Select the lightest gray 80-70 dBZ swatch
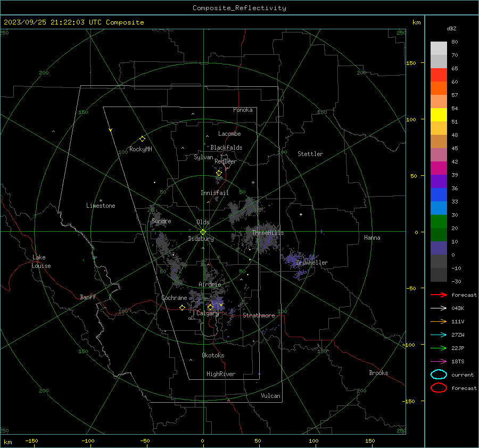 [439, 48]
